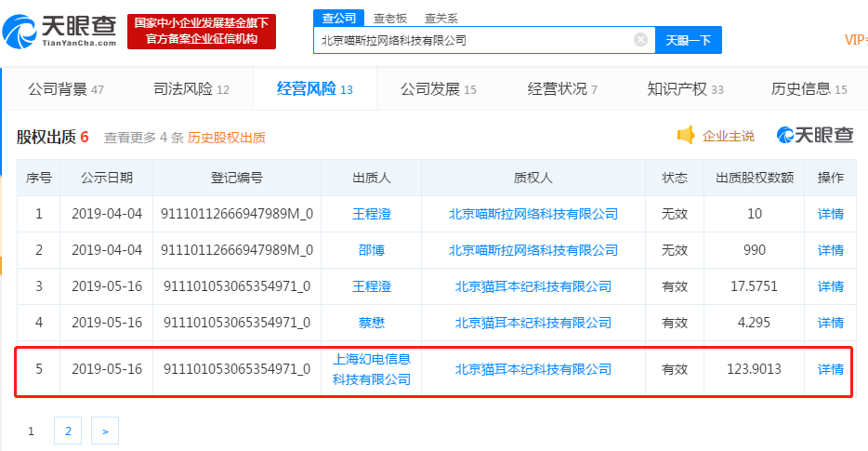The height and width of the screenshot is (451, 868).
Task: Open the 公司背景 47 tab
Action: (x=66, y=89)
